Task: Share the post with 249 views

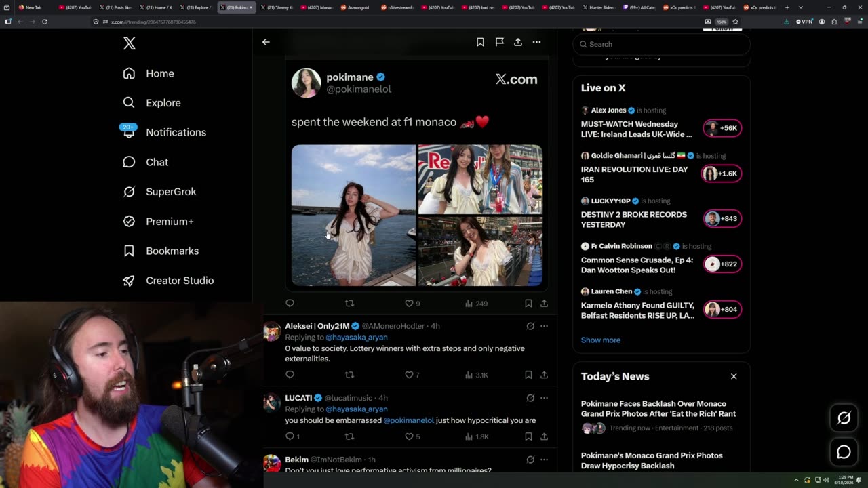Action: pyautogui.click(x=544, y=304)
